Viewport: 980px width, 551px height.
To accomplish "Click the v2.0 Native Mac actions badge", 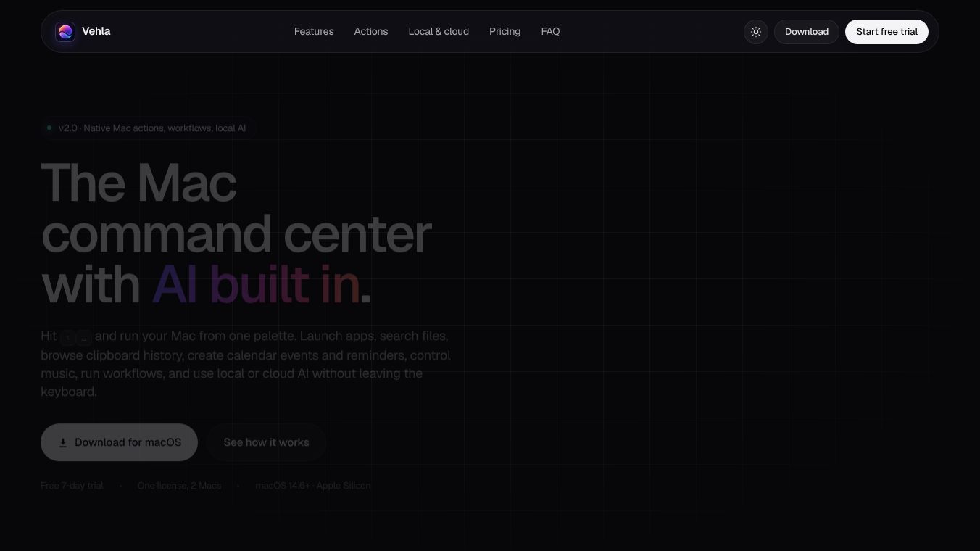I will [148, 128].
